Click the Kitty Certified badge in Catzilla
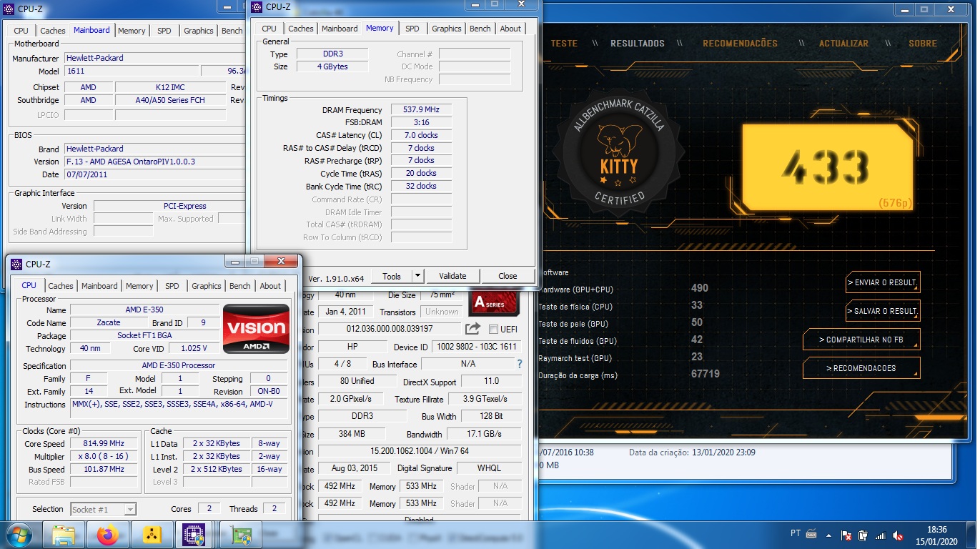The image size is (980, 549). (619, 153)
